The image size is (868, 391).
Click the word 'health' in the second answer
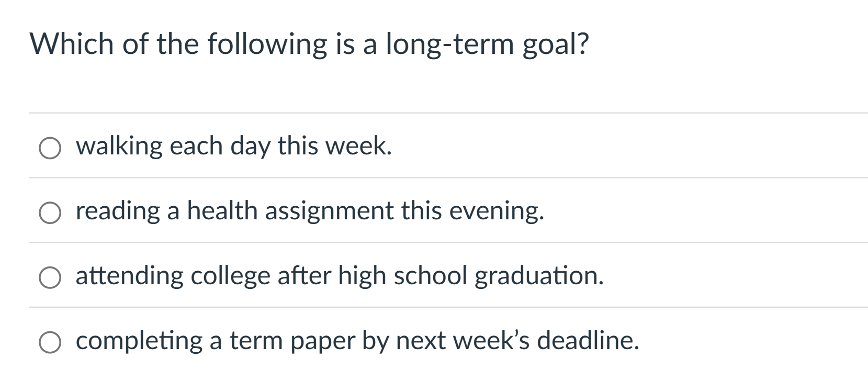point(222,211)
